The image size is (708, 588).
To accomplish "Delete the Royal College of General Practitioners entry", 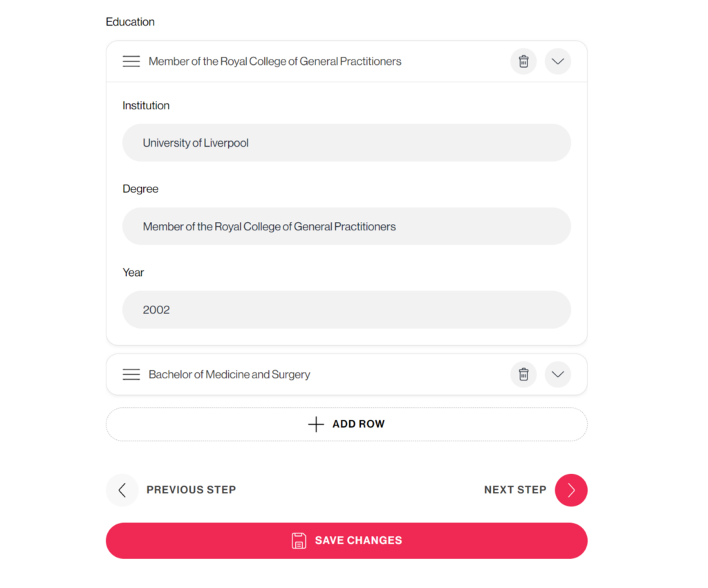I will tap(523, 62).
